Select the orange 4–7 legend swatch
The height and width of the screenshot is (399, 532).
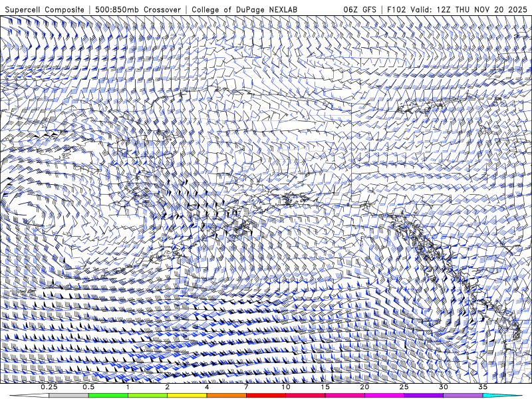pos(226,396)
